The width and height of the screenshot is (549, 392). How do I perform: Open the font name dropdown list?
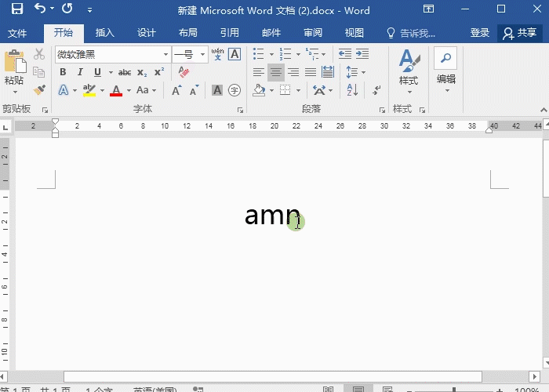[165, 55]
